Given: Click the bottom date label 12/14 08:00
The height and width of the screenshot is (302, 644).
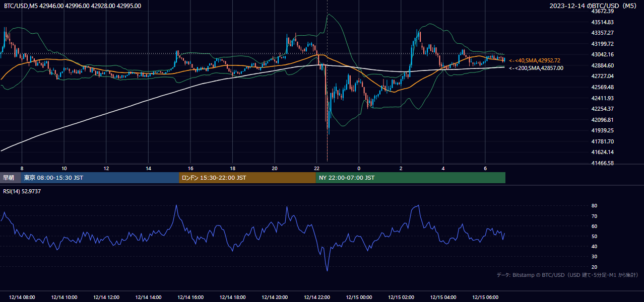Looking at the screenshot, I should pos(22,297).
